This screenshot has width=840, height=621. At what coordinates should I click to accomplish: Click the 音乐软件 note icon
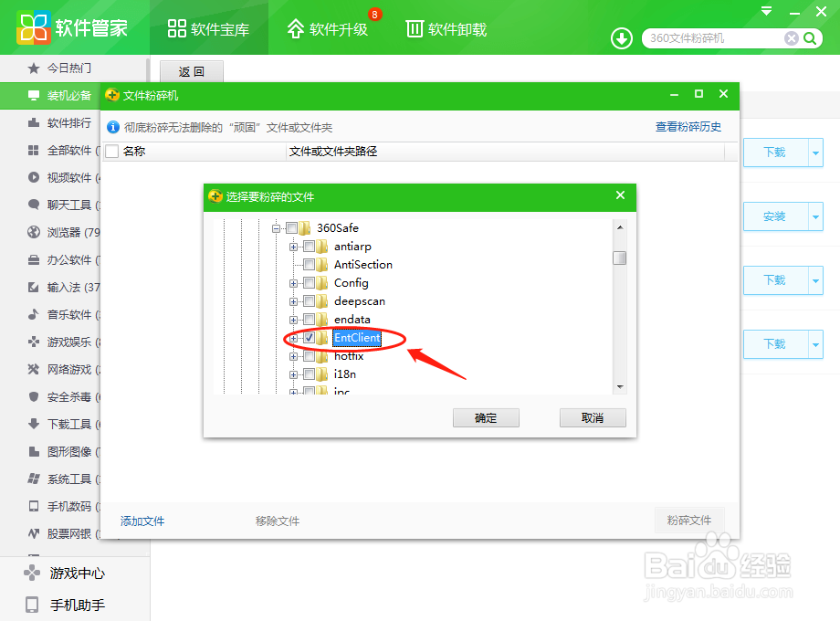point(33,314)
